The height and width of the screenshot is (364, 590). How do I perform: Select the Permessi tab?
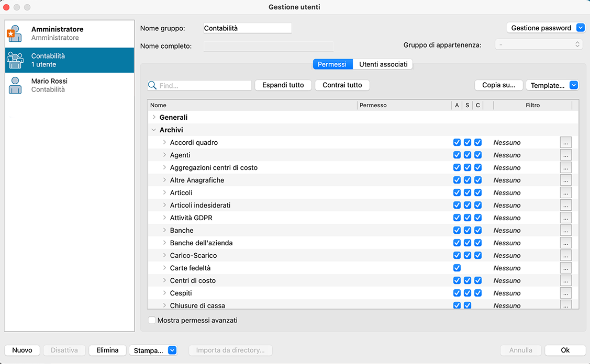click(x=332, y=64)
